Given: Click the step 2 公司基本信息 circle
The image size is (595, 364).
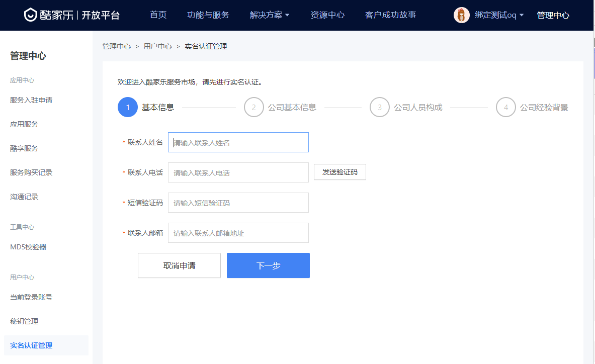Looking at the screenshot, I should coord(254,107).
